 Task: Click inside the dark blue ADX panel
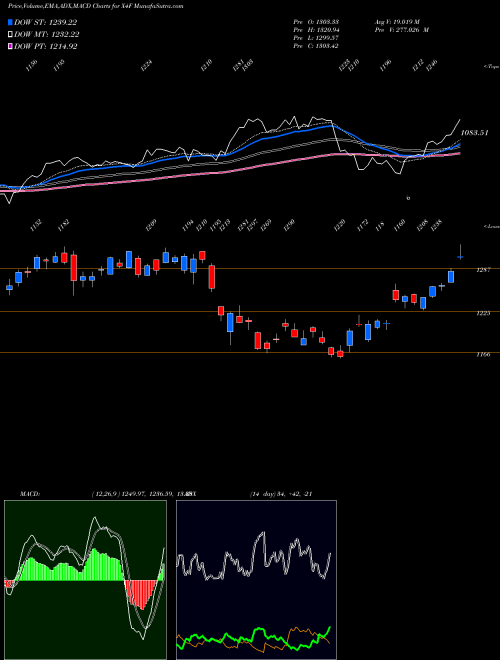256,580
